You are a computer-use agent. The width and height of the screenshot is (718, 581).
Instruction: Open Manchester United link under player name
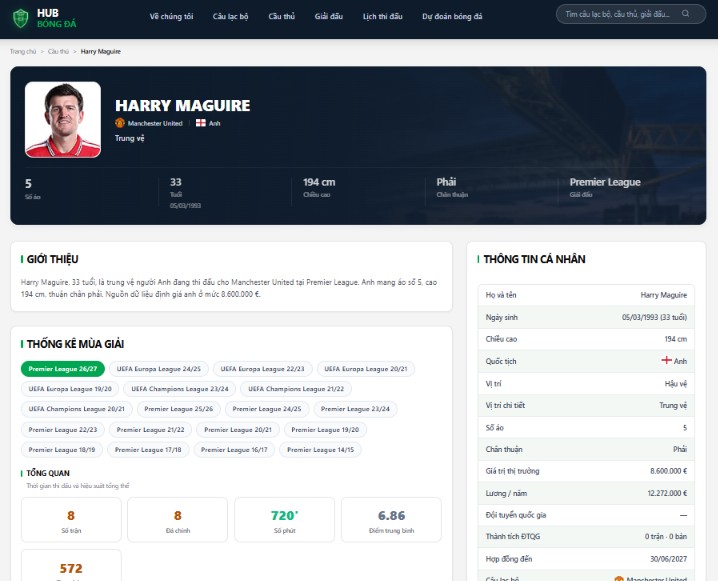coord(155,123)
